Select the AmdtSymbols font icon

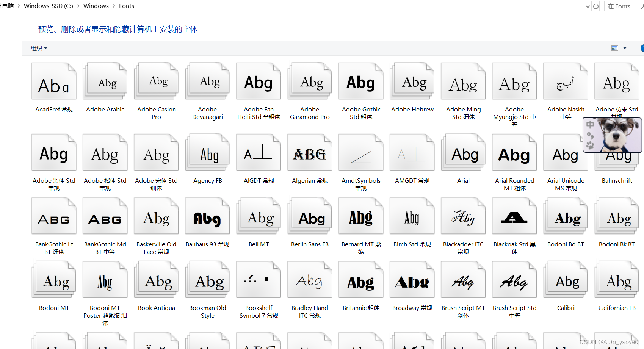pos(361,152)
